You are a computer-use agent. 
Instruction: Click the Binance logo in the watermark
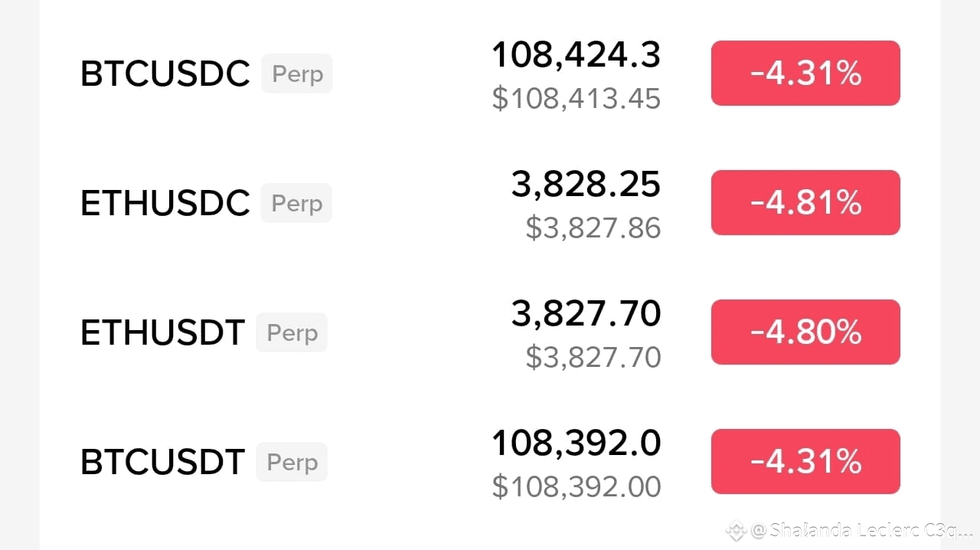point(737,530)
